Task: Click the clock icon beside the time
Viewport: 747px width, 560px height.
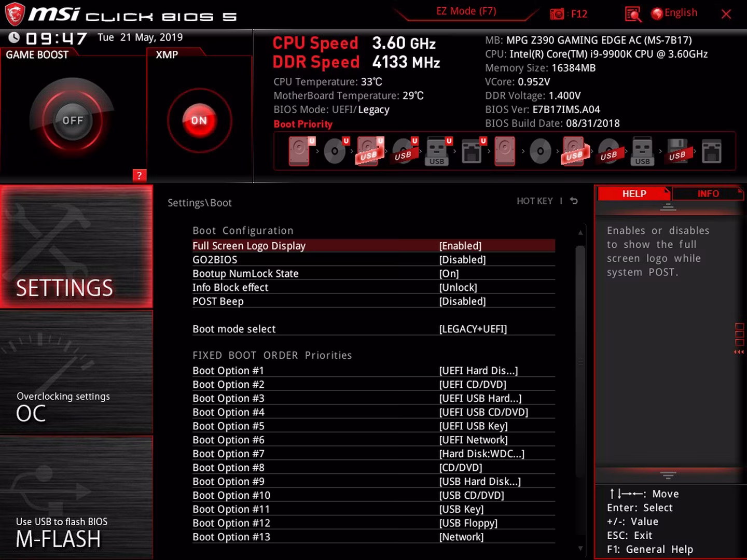Action: click(x=14, y=37)
